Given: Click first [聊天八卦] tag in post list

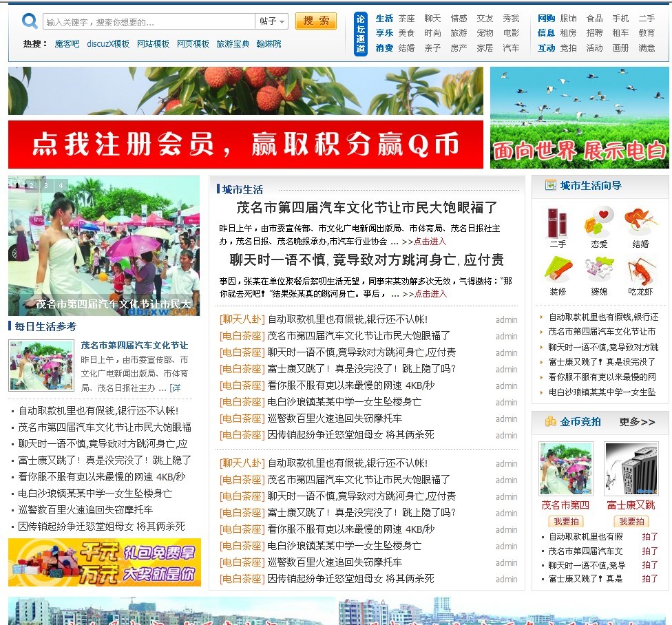Looking at the screenshot, I should (242, 319).
